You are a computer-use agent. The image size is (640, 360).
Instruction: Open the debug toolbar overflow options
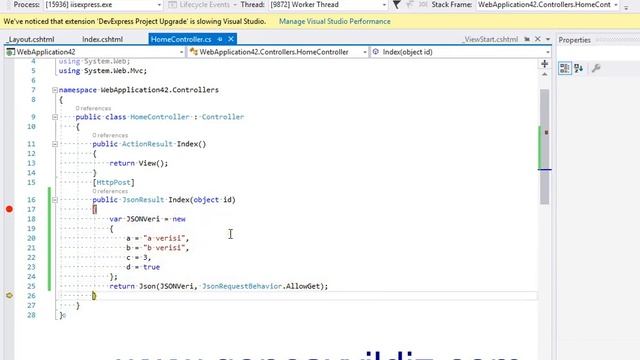tap(626, 7)
